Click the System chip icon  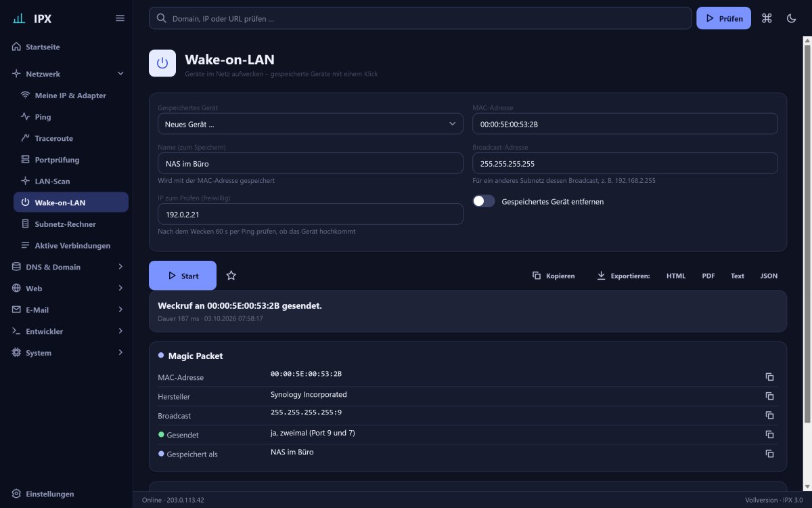[16, 353]
